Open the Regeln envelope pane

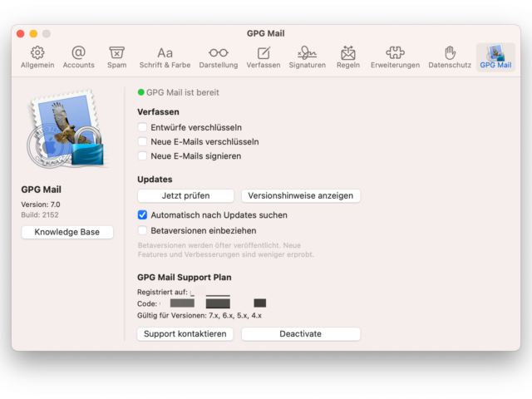pos(348,57)
